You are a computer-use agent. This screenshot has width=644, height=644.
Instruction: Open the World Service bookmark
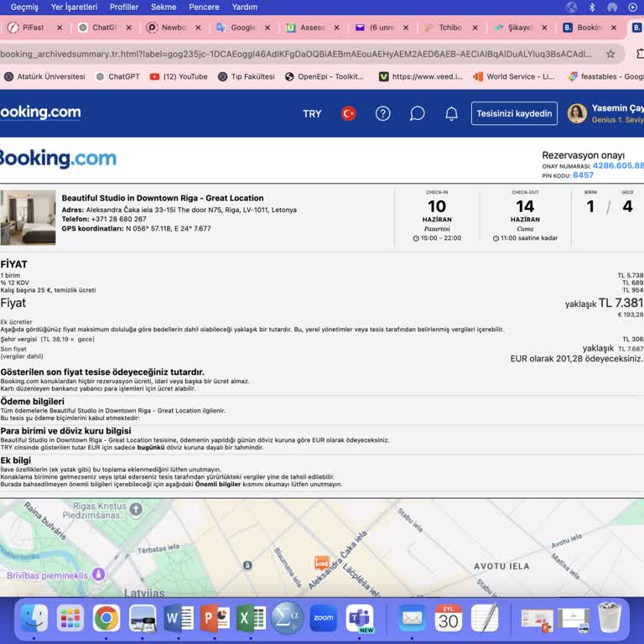(514, 76)
